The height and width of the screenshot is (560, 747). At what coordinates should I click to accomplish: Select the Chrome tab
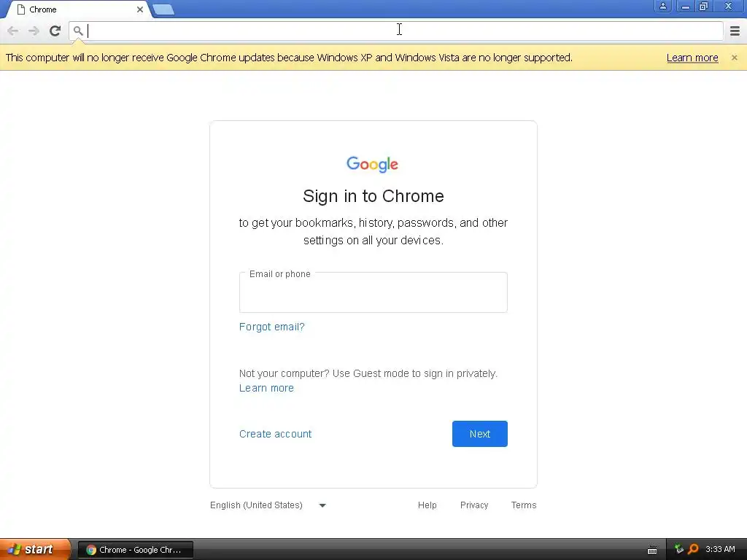(79, 9)
